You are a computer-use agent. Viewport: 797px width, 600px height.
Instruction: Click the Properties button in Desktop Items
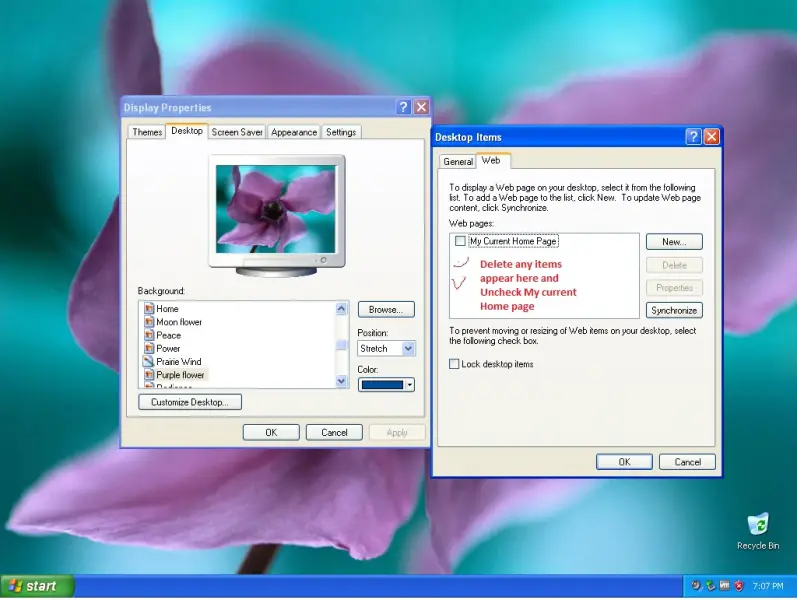pyautogui.click(x=674, y=288)
